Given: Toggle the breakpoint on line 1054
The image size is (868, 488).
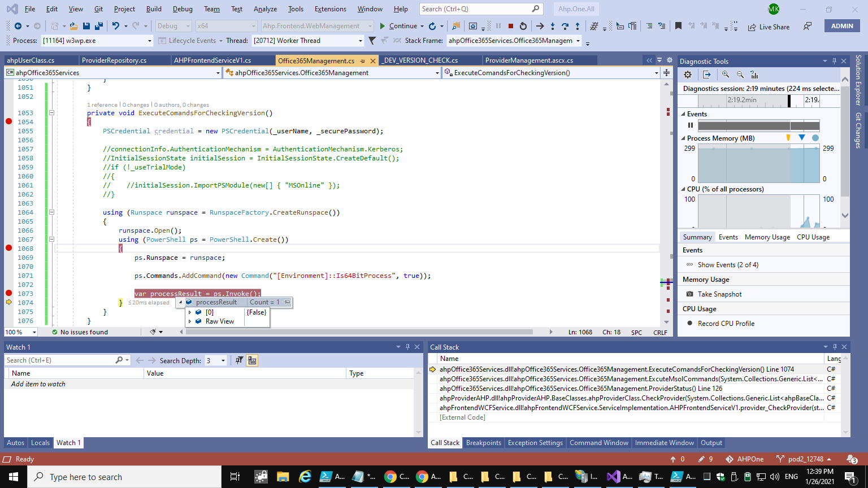Looking at the screenshot, I should click(x=8, y=122).
